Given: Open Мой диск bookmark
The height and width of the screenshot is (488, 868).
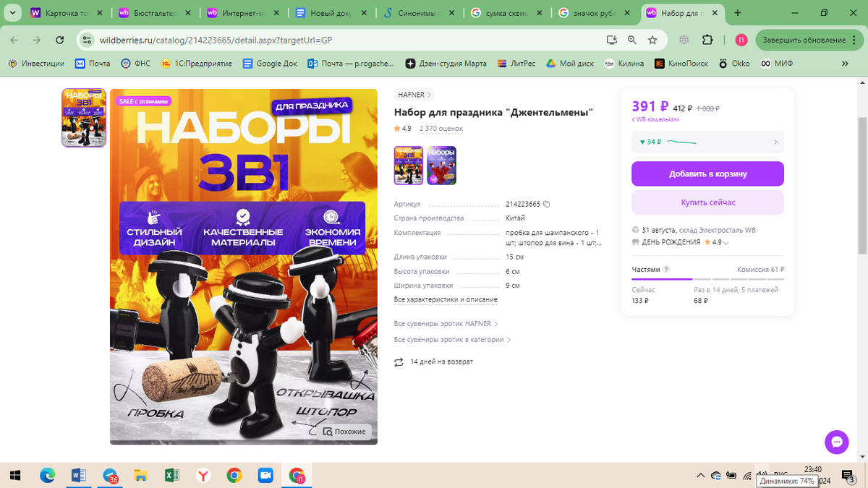Looking at the screenshot, I should pos(570,64).
